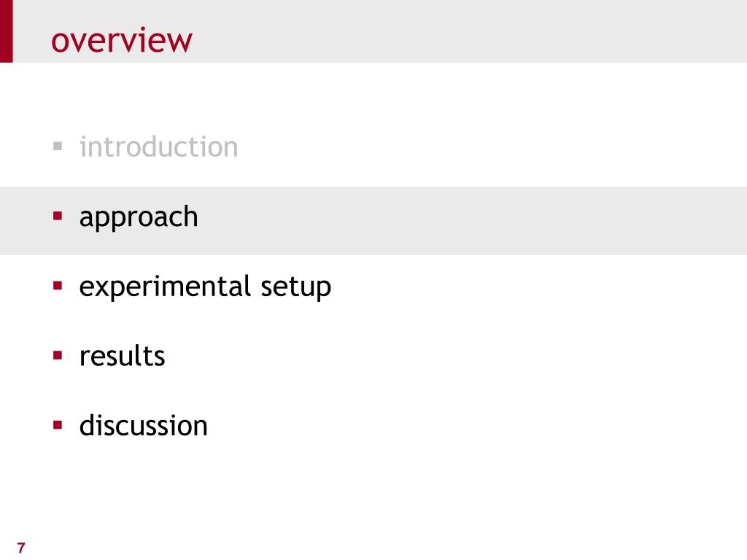Click the red bullet beside 'experimental setup'

[x=58, y=286]
